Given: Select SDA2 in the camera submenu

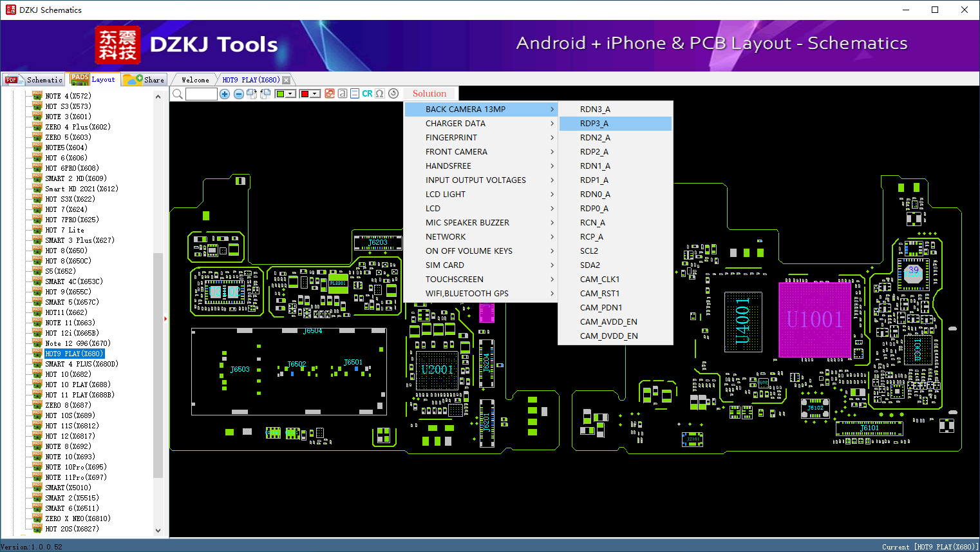Looking at the screenshot, I should pos(616,265).
